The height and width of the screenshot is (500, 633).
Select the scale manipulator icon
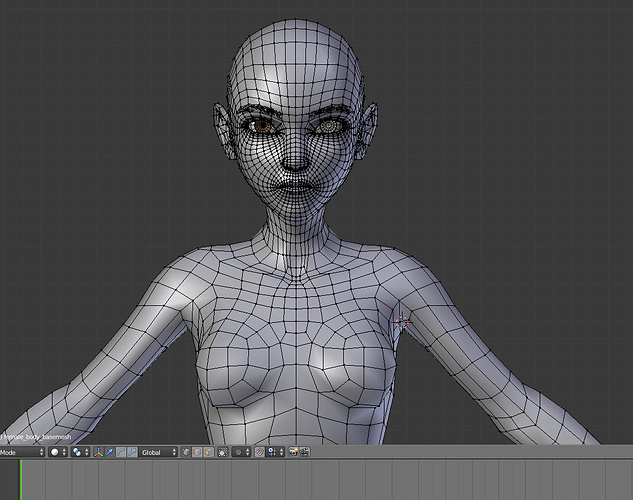132,452
